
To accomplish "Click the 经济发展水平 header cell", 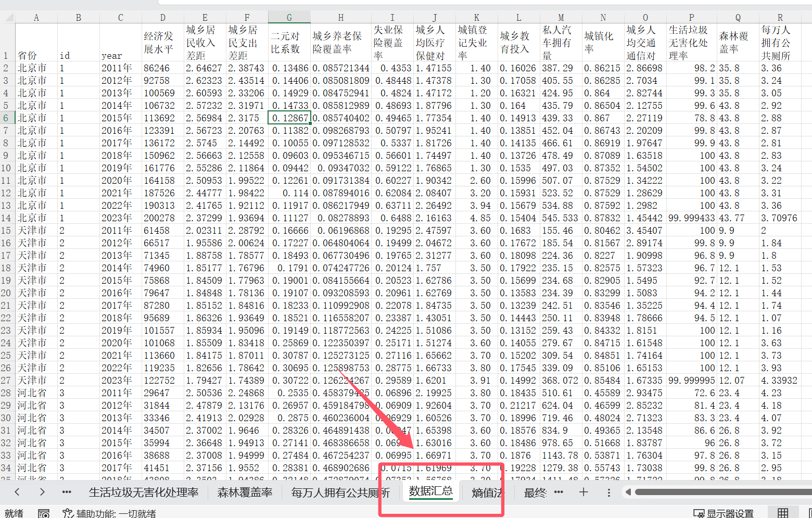I will tap(163, 42).
